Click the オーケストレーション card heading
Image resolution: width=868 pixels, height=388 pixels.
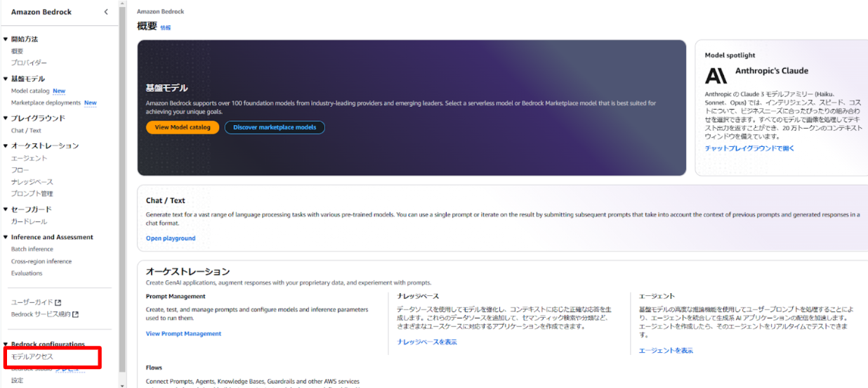pos(188,271)
